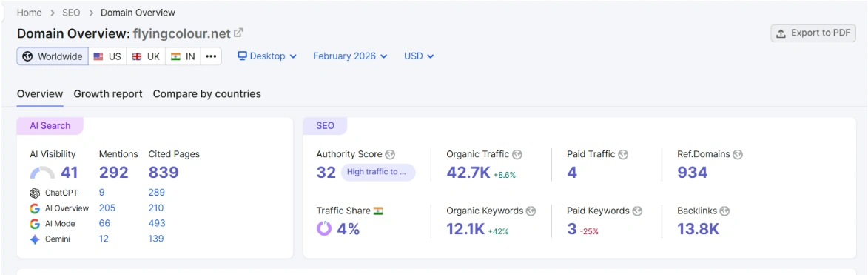Open Compare by countries tab
This screenshot has width=868, height=275.
[x=207, y=93]
